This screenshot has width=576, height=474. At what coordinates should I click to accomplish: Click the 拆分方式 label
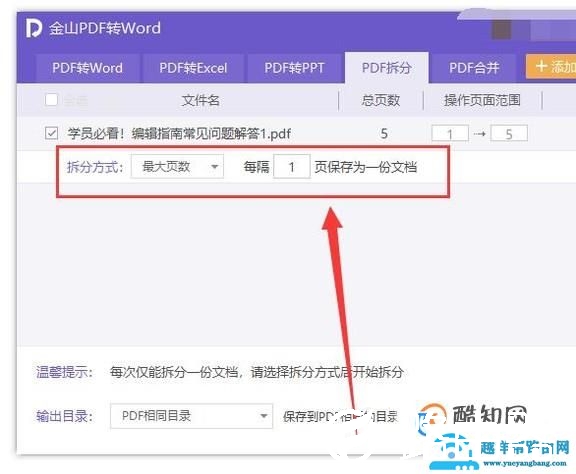click(x=94, y=167)
